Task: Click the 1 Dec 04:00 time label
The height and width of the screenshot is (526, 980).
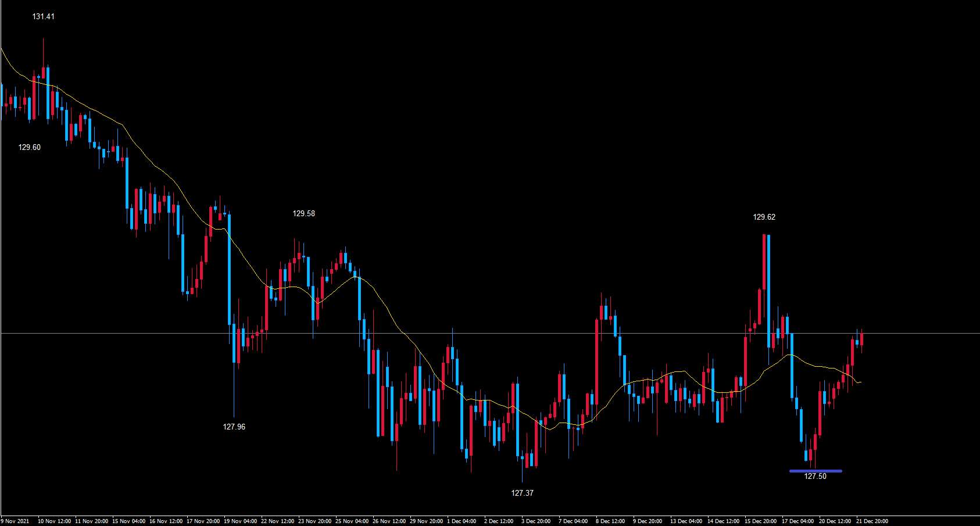Action: point(462,521)
